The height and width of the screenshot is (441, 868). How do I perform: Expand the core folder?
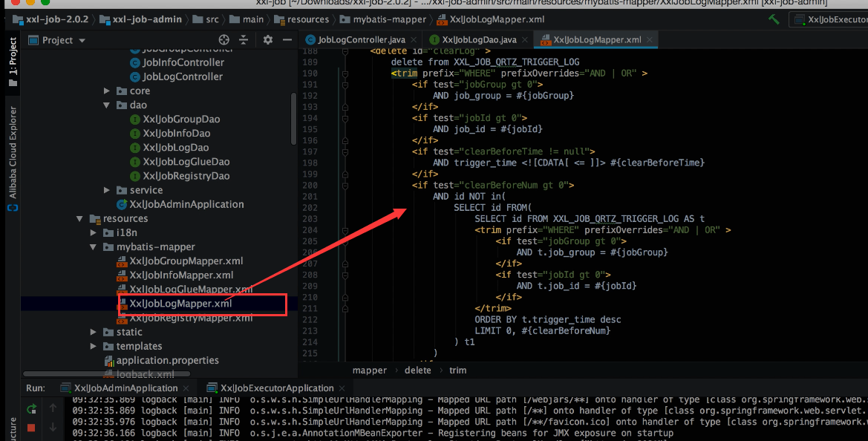107,91
